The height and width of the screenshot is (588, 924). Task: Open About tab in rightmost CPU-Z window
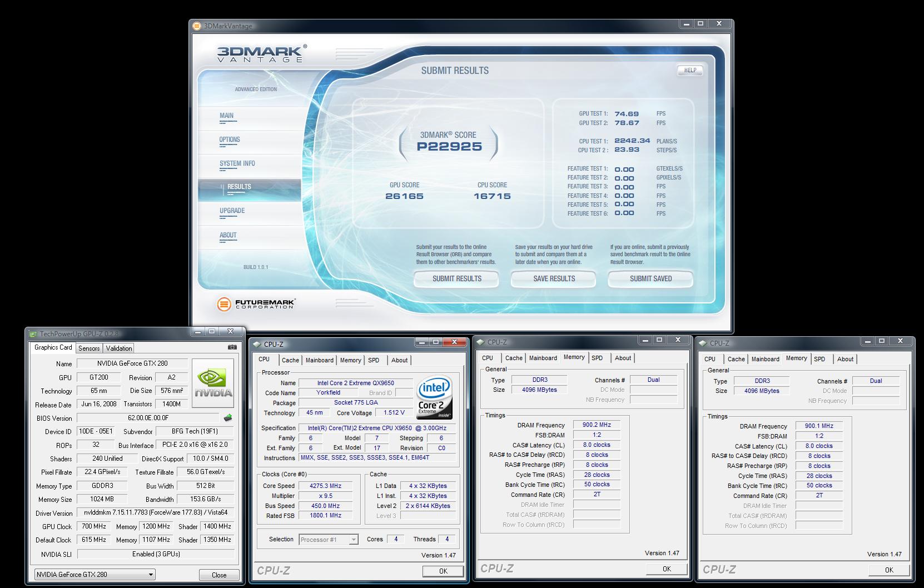pos(845,359)
